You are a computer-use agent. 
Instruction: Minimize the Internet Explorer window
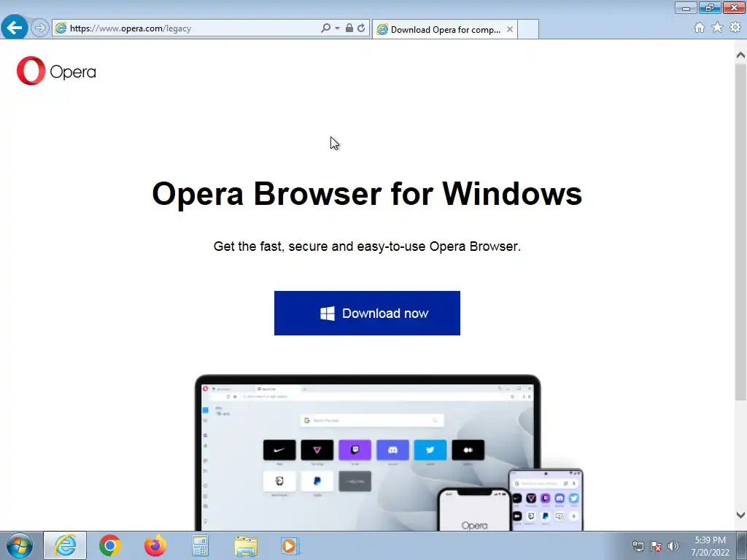pos(686,7)
